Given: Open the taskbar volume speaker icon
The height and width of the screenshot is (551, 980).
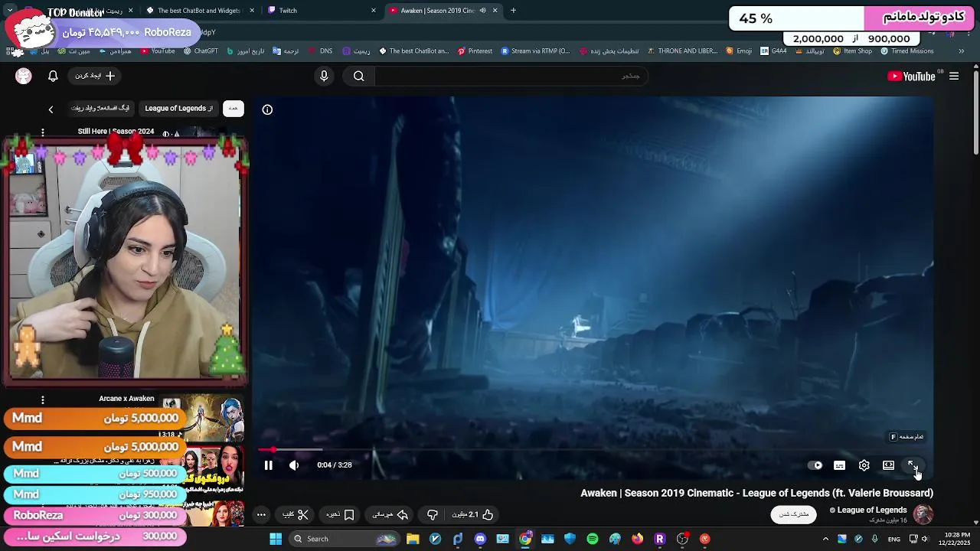Looking at the screenshot, I should pos(925,539).
